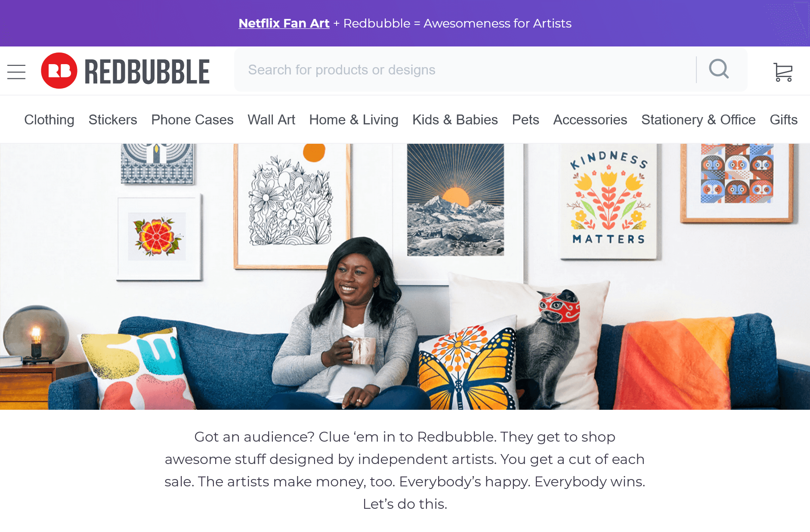Go to Phone Cases category
This screenshot has height=532, width=810.
pyautogui.click(x=192, y=120)
